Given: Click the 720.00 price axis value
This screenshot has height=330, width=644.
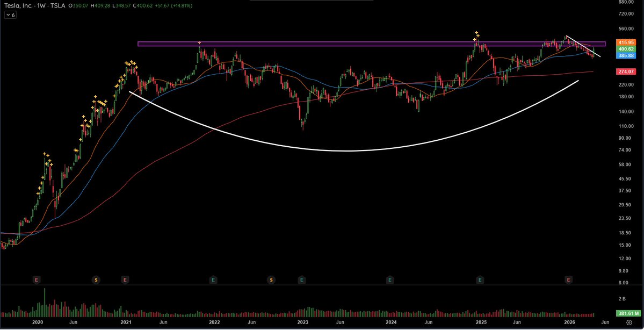Looking at the screenshot, I should coord(626,13).
